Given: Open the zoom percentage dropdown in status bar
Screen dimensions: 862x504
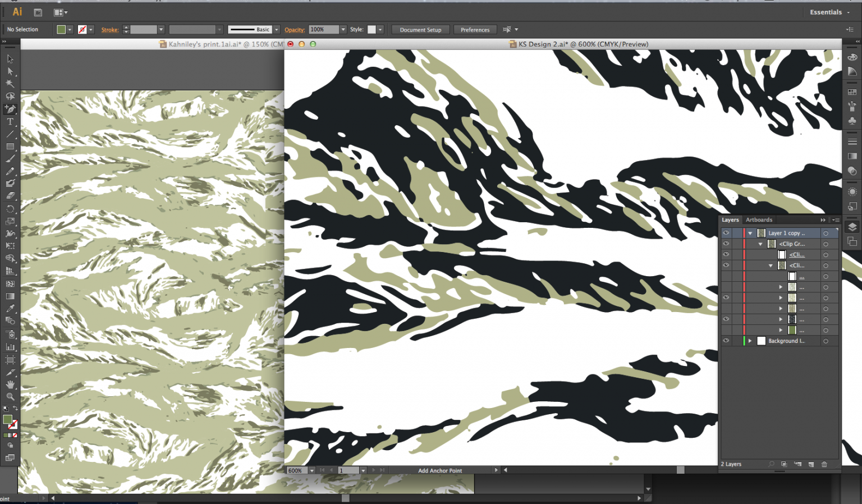Looking at the screenshot, I should pyautogui.click(x=312, y=470).
